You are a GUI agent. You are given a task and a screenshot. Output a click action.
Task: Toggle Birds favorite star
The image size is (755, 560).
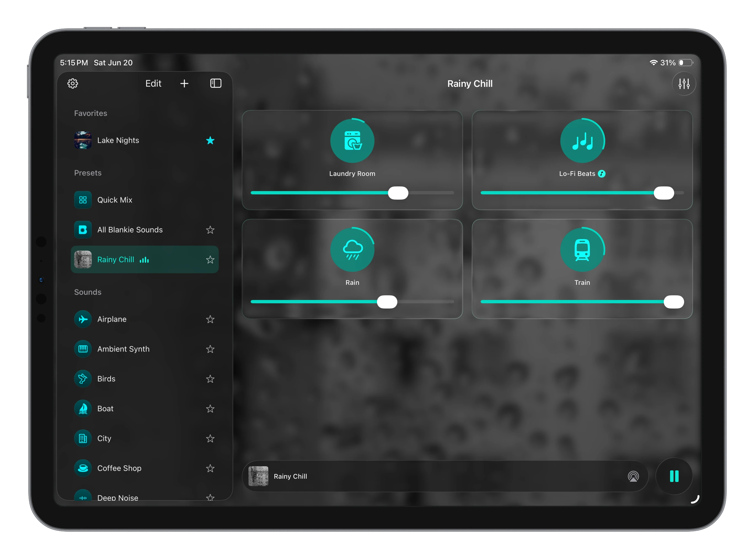[210, 379]
